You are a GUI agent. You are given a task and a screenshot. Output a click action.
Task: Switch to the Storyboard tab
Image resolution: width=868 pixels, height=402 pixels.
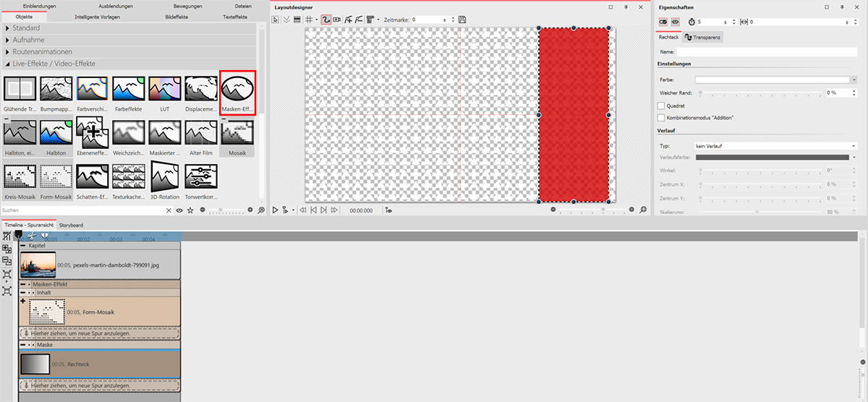pyautogui.click(x=71, y=225)
